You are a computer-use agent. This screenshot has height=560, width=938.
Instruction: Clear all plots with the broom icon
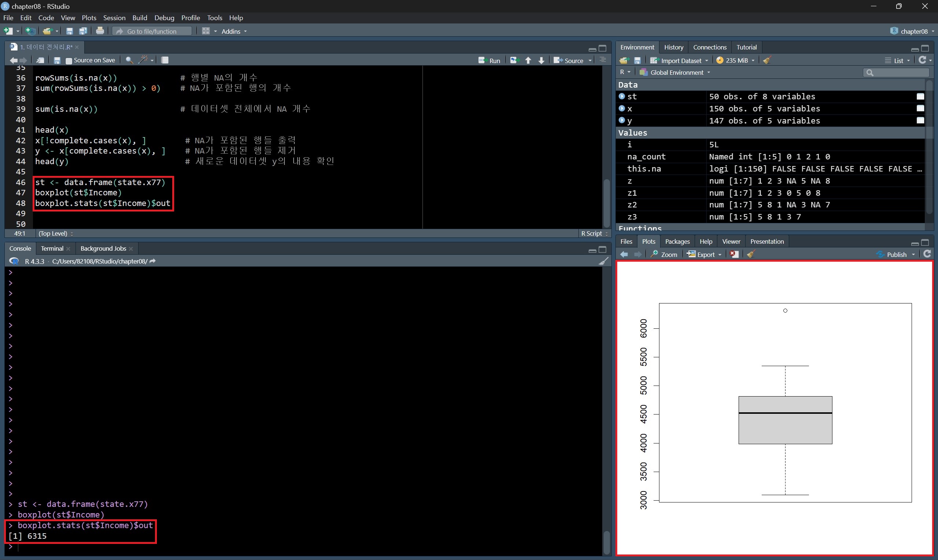click(750, 254)
